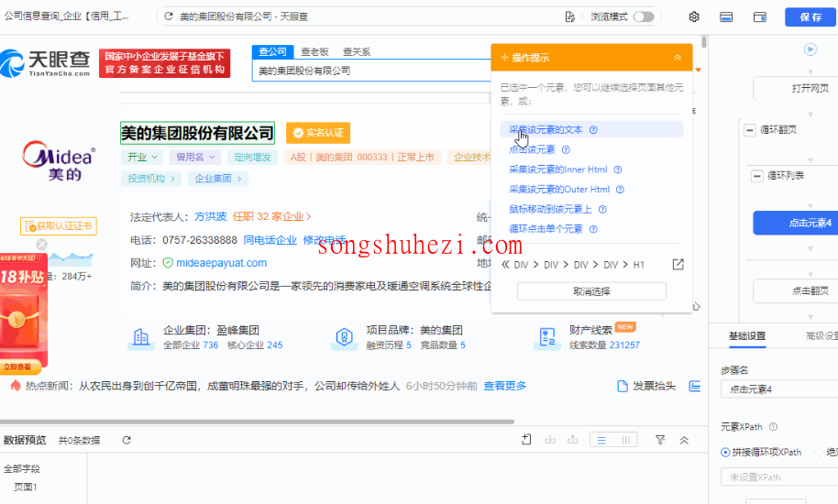The height and width of the screenshot is (504, 838).
Task: Click the add field icon in data preview
Action: pos(526,440)
